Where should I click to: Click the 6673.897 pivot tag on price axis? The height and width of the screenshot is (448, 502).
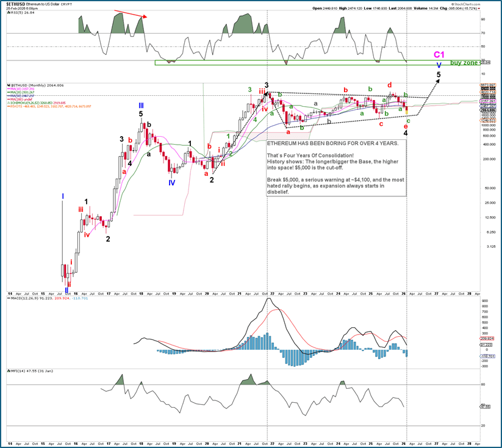pyautogui.click(x=487, y=85)
